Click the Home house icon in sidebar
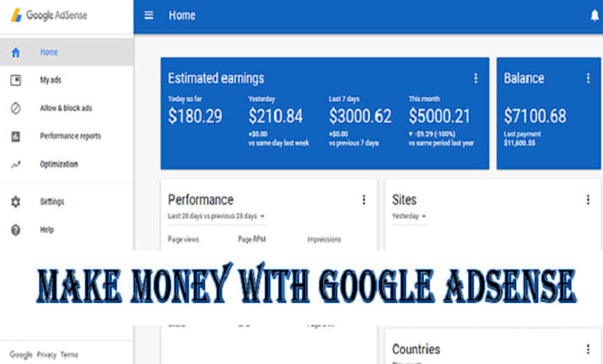The height and width of the screenshot is (364, 603). 15,52
